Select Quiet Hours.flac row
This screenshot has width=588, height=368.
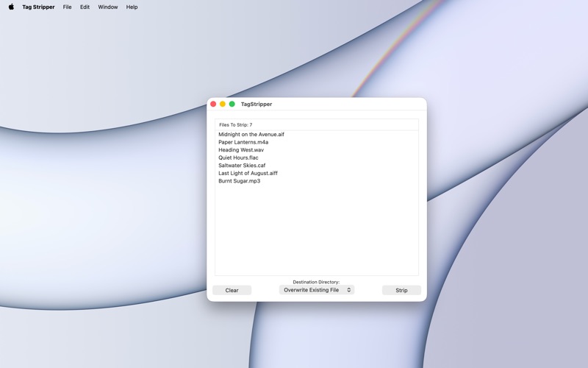pyautogui.click(x=317, y=158)
